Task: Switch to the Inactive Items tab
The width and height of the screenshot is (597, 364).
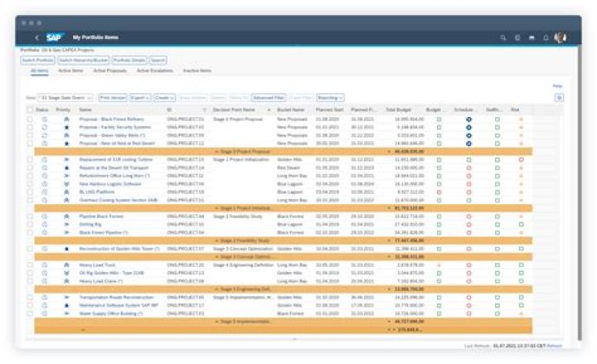Action: click(197, 71)
